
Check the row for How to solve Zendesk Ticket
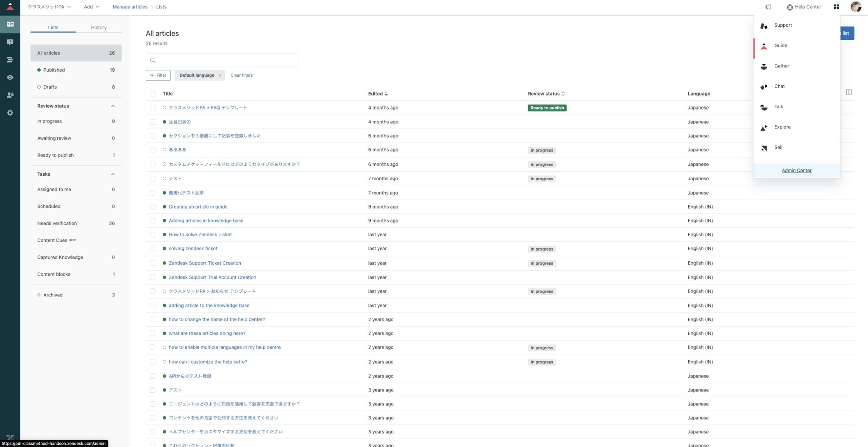[153, 234]
